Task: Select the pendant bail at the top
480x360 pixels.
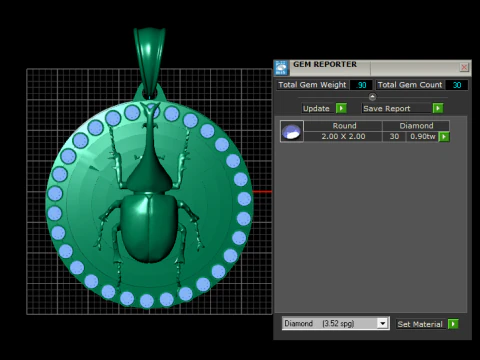Action: click(x=149, y=63)
